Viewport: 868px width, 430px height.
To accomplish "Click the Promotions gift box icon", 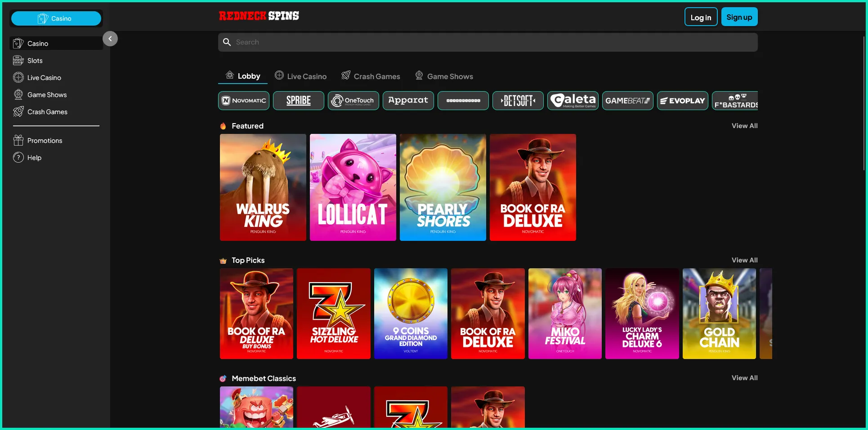I will point(18,141).
